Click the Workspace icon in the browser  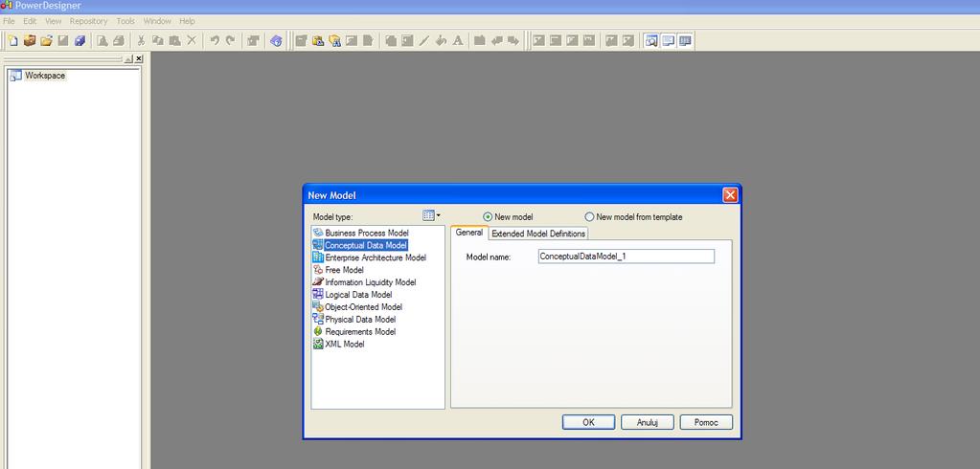pyautogui.click(x=15, y=76)
